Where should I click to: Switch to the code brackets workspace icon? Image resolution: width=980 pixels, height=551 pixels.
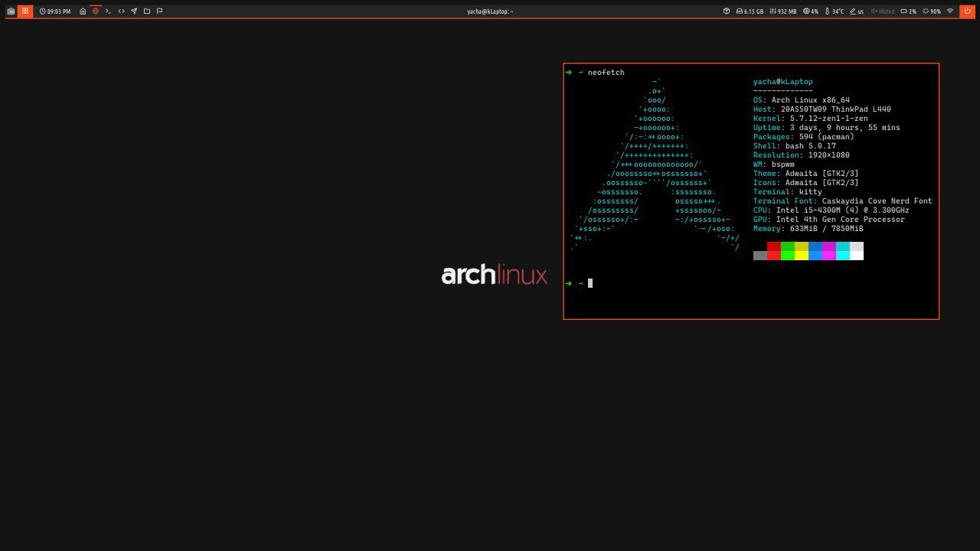point(121,11)
